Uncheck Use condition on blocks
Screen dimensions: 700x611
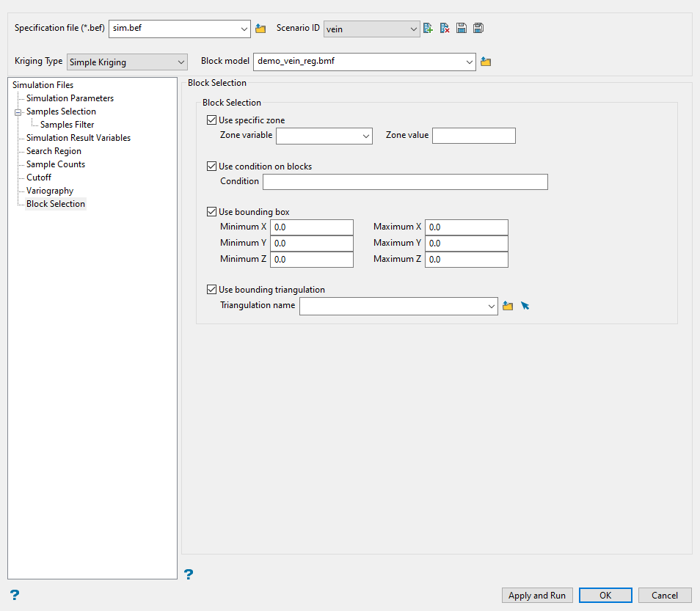point(213,167)
